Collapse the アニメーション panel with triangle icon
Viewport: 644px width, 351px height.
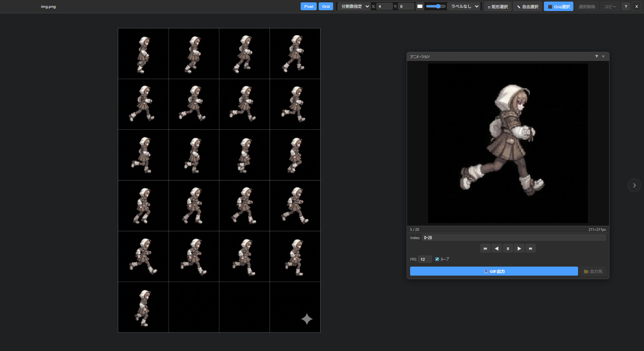(x=597, y=57)
